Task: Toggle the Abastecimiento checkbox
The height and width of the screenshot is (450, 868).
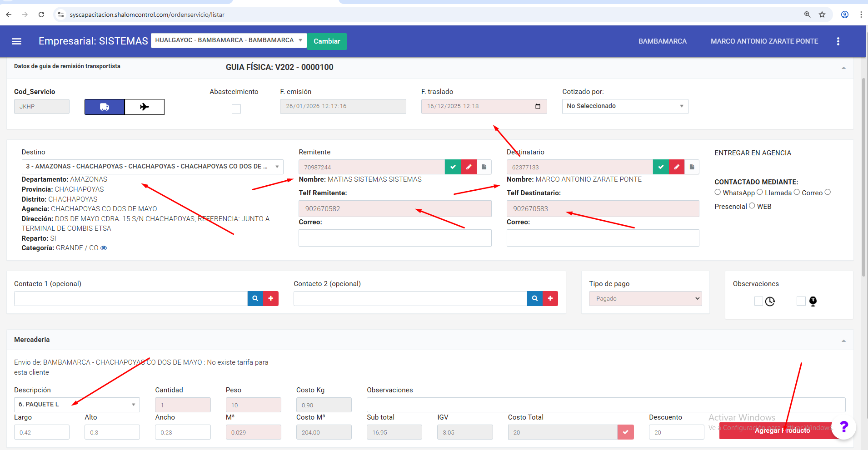Action: 236,109
